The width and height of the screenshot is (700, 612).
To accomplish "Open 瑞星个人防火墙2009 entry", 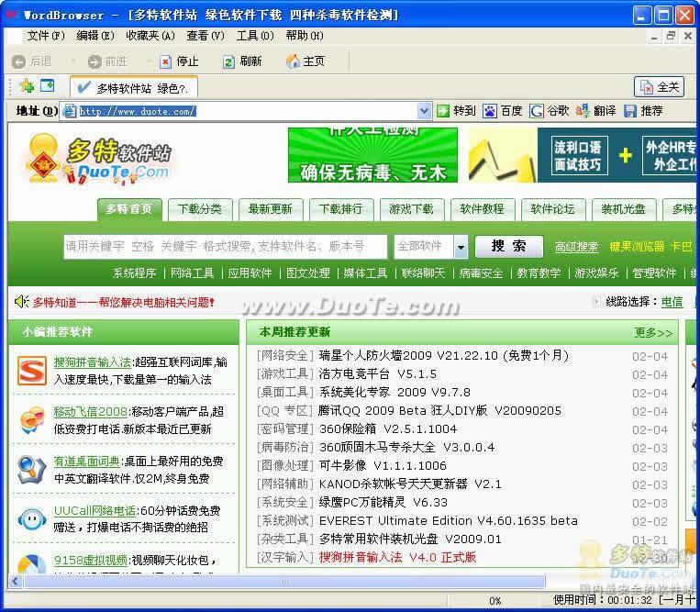I will click(444, 356).
